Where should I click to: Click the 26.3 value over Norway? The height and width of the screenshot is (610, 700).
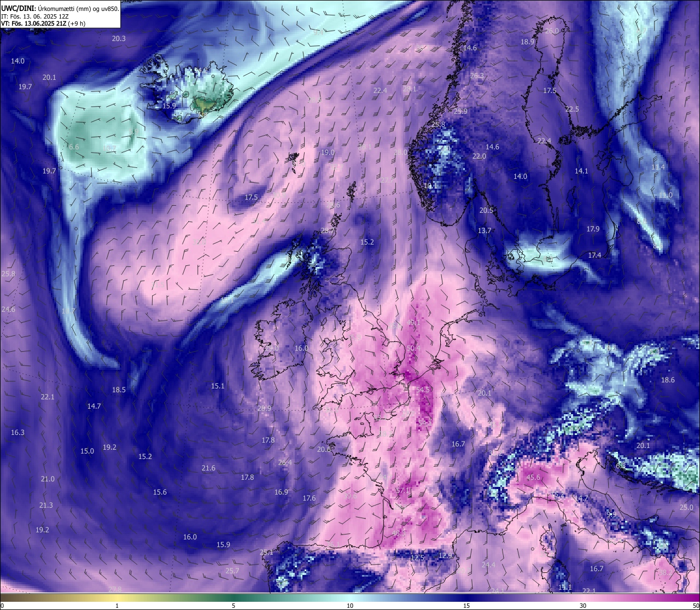pos(477,76)
